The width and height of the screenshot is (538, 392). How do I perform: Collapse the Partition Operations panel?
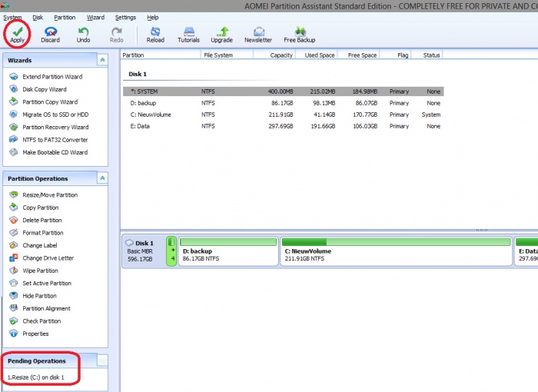(102, 178)
